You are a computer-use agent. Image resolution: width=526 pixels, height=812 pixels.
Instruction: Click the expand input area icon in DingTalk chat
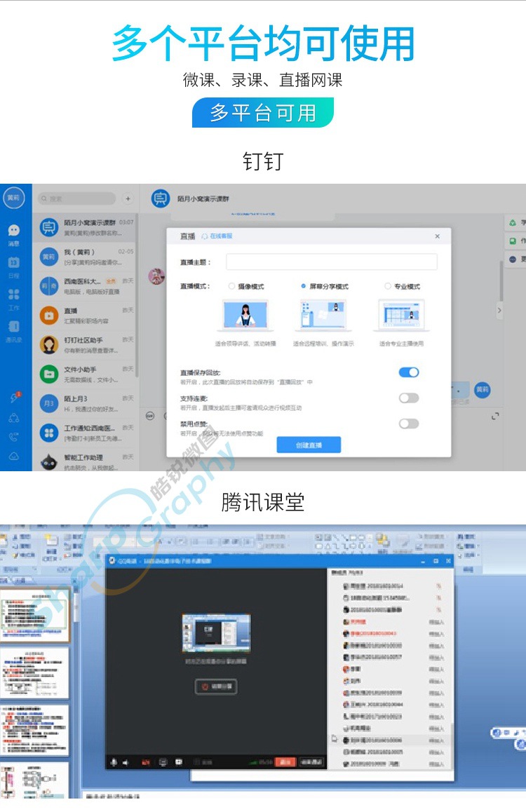495,416
